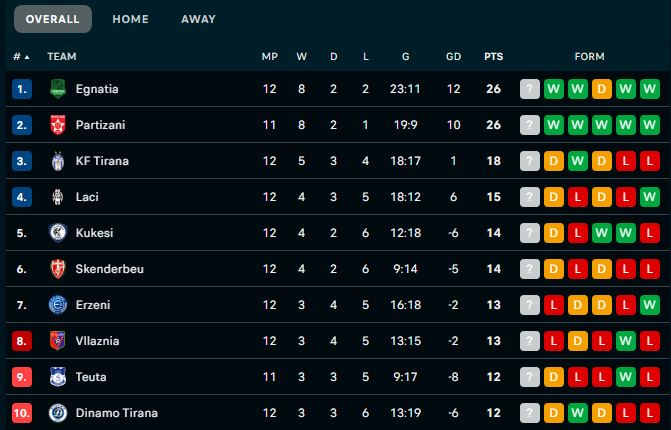Switch to the AWAY standings tab

pos(198,19)
